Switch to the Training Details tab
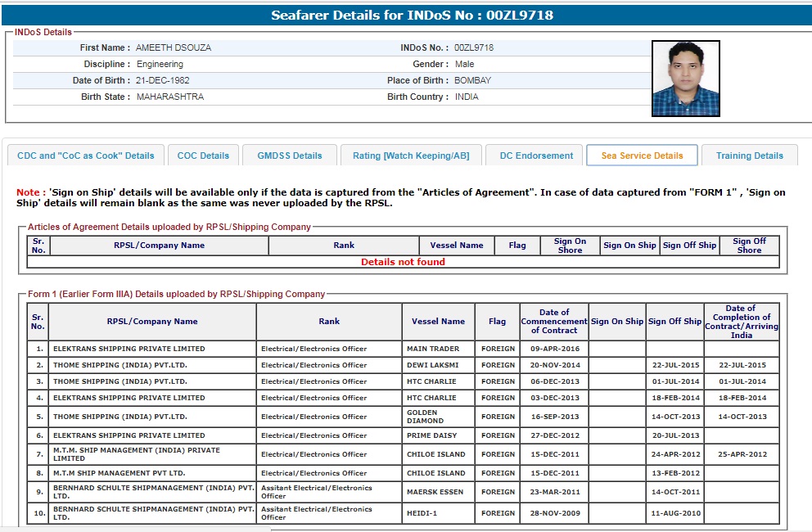Screen dimensions: 812x532 [x=749, y=156]
